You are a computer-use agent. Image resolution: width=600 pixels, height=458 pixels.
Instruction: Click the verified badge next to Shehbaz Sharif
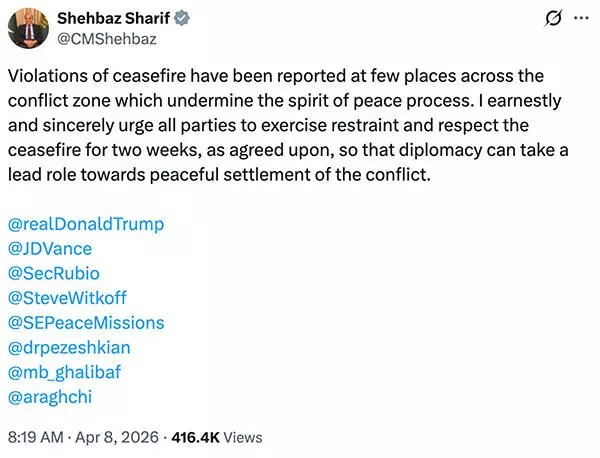click(x=183, y=18)
